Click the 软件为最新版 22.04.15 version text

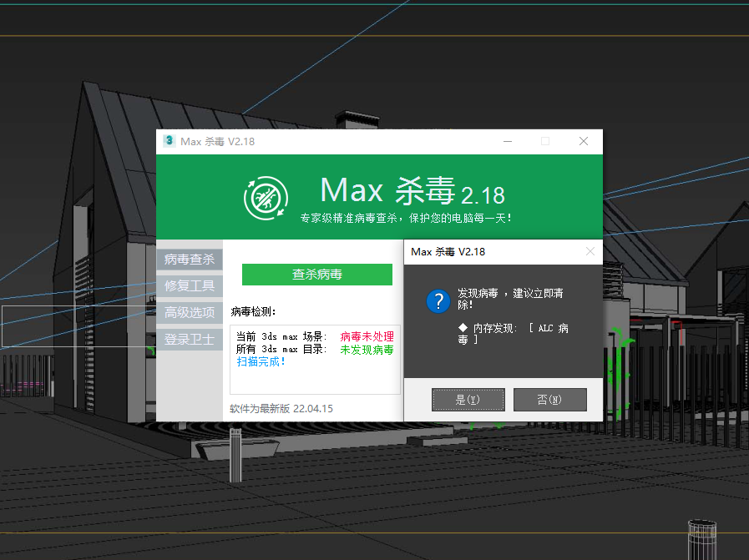pos(281,409)
